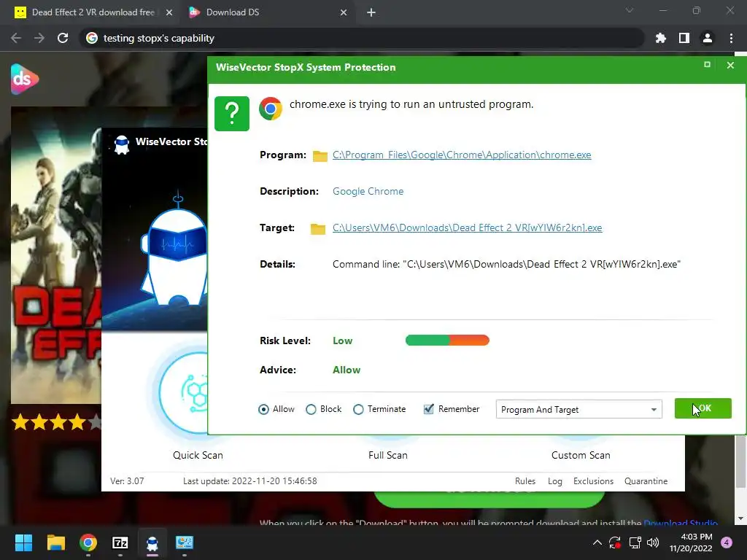Click the address bar search text

click(x=158, y=38)
